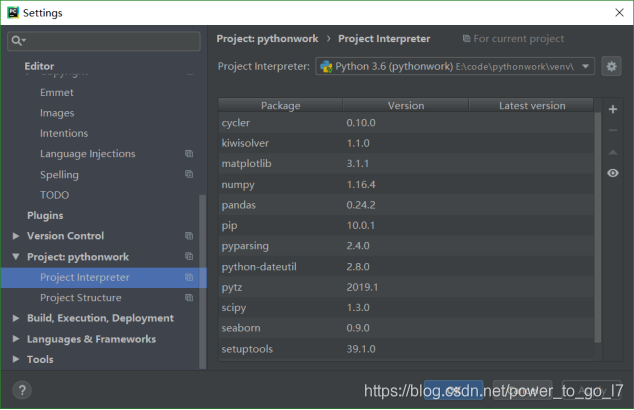Open the TODO settings page

pos(55,195)
